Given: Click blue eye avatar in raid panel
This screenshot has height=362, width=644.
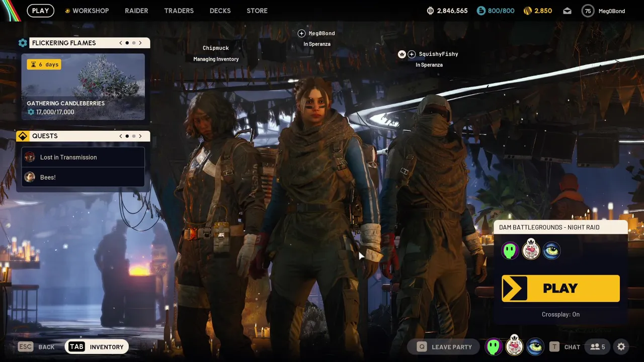Looking at the screenshot, I should pyautogui.click(x=551, y=250).
